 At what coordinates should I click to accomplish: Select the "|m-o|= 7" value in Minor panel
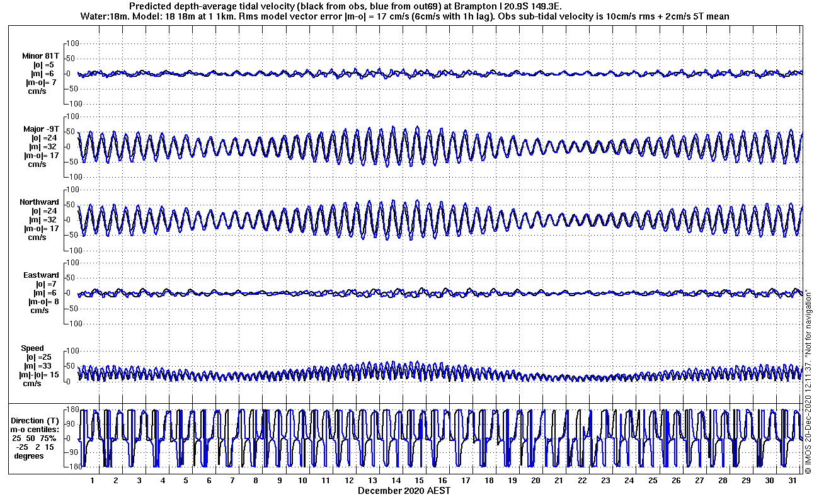click(x=41, y=83)
